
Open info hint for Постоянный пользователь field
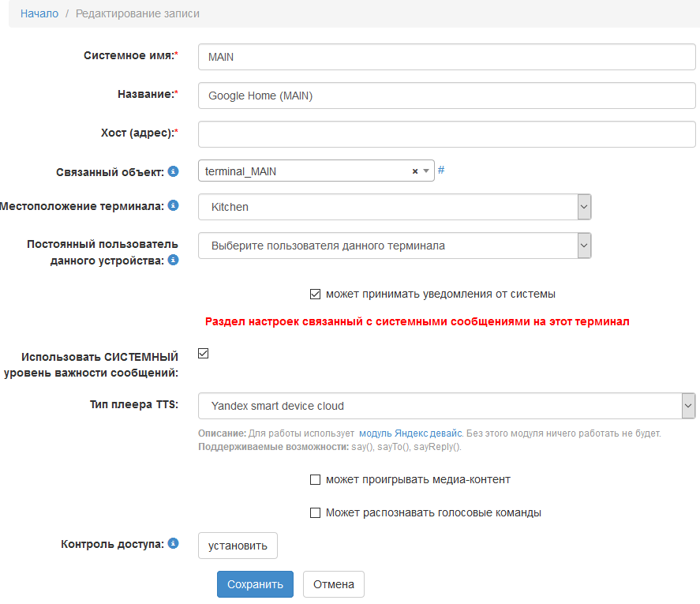tap(172, 259)
